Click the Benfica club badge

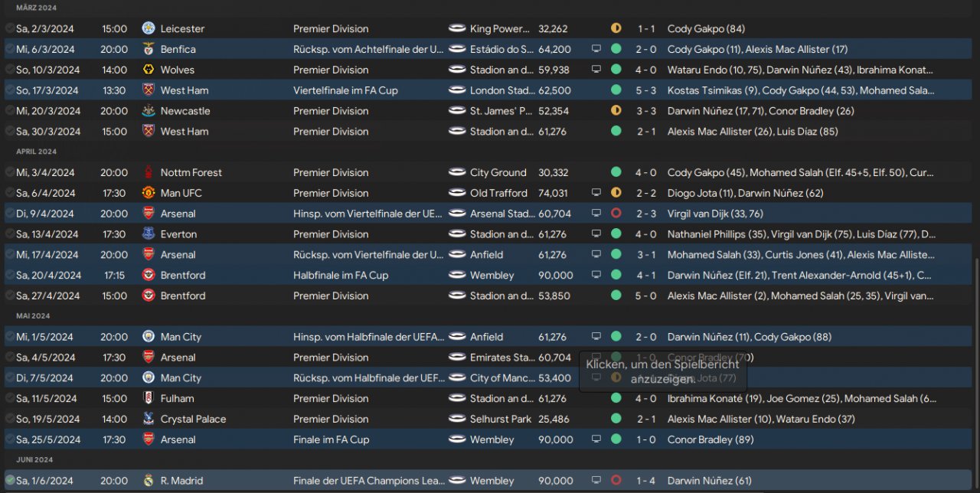click(x=149, y=49)
